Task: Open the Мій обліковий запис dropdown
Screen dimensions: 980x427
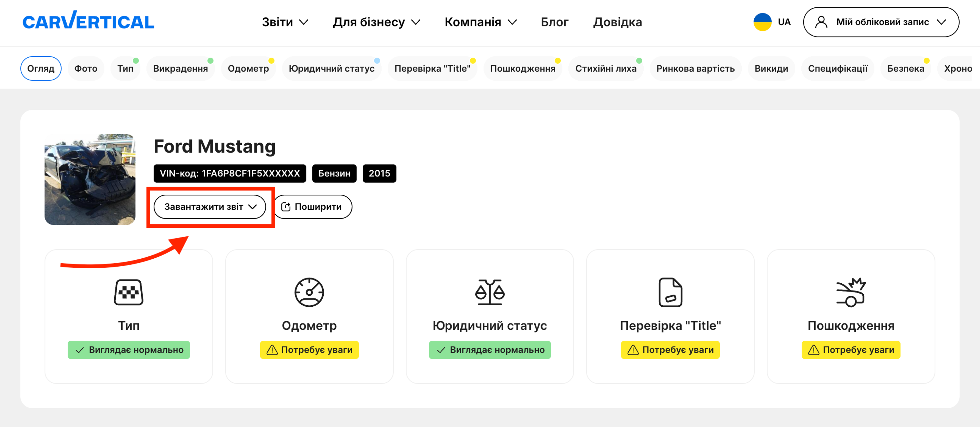Action: click(881, 22)
